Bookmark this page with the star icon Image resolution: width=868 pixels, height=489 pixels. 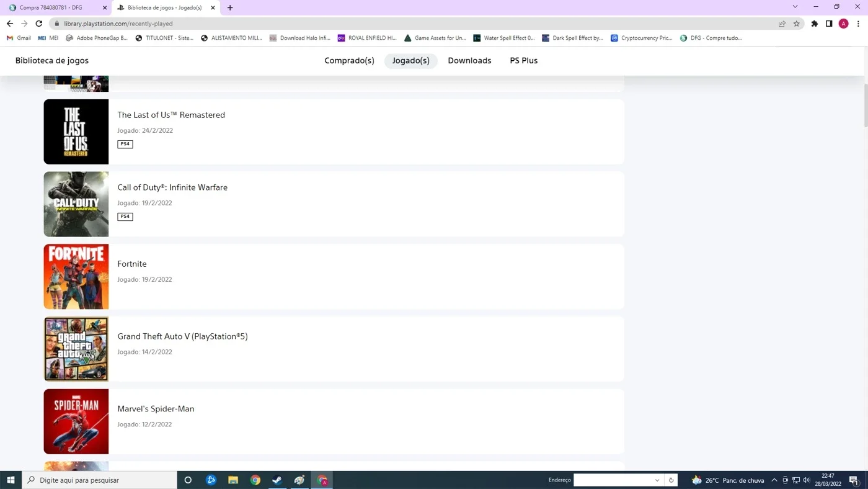(797, 24)
